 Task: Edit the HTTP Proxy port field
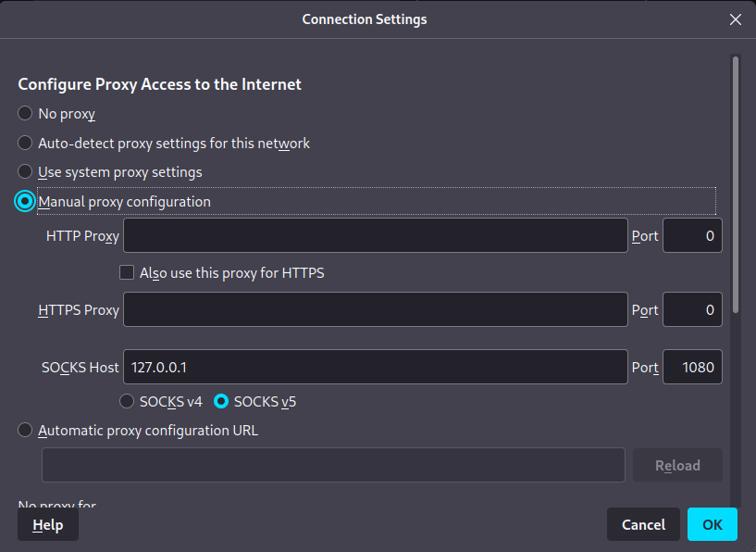pyautogui.click(x=692, y=235)
